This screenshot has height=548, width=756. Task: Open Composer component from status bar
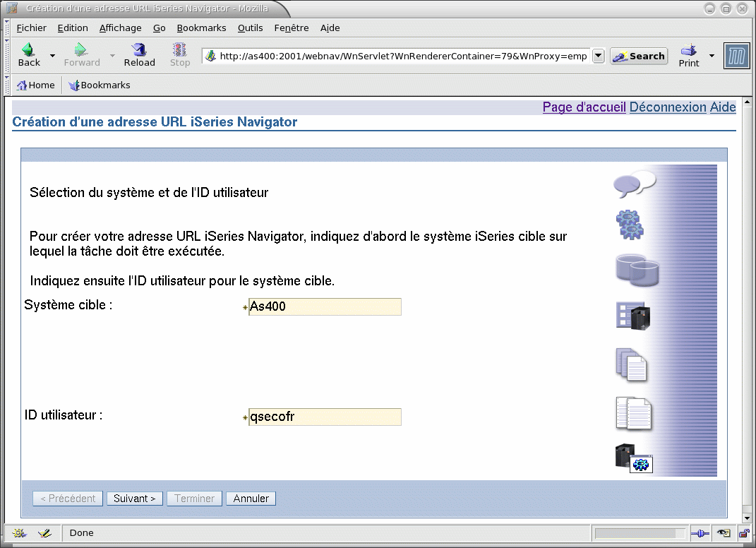[x=44, y=533]
